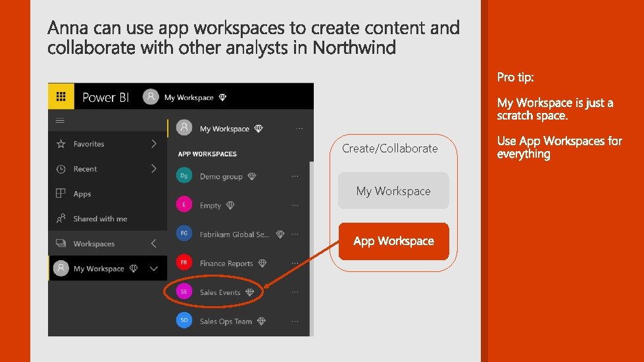Click the Sales Ops Team SO avatar
The height and width of the screenshot is (362, 644).
[184, 320]
